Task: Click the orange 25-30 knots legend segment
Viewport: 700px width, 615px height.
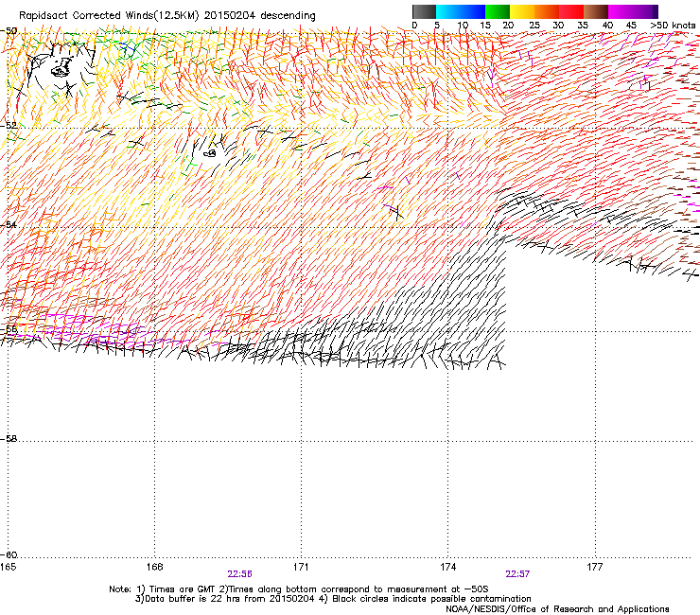Action: pos(547,11)
